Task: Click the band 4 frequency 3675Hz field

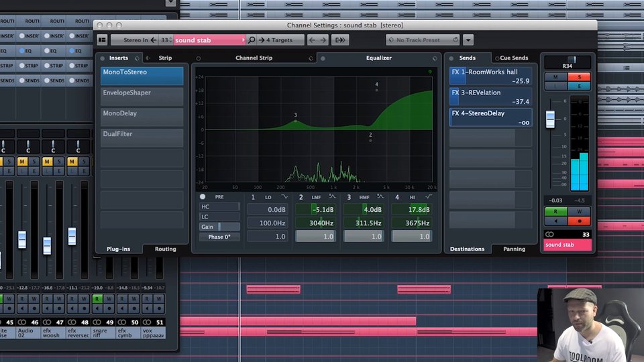Action: (411, 223)
